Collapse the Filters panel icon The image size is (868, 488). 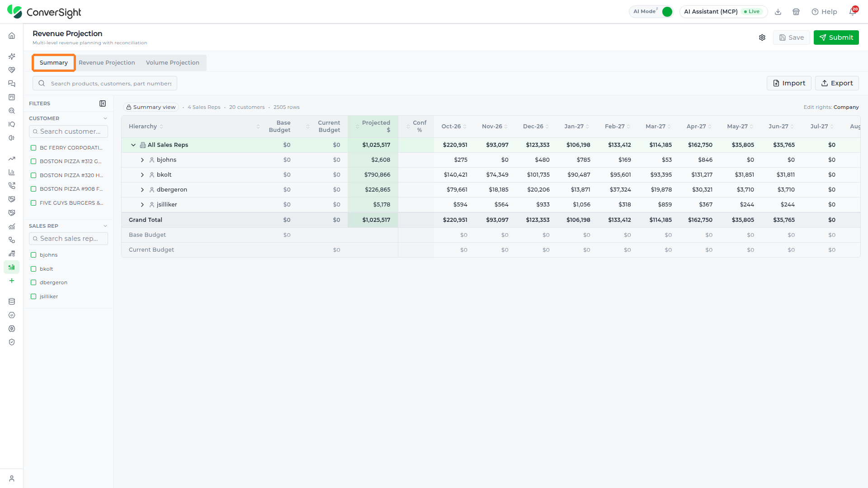[103, 103]
